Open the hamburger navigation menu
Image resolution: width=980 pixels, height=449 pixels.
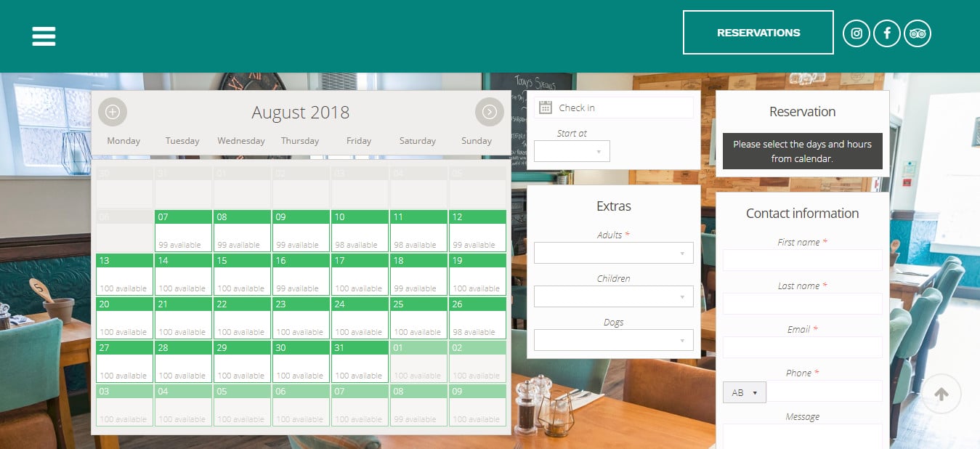coord(44,36)
